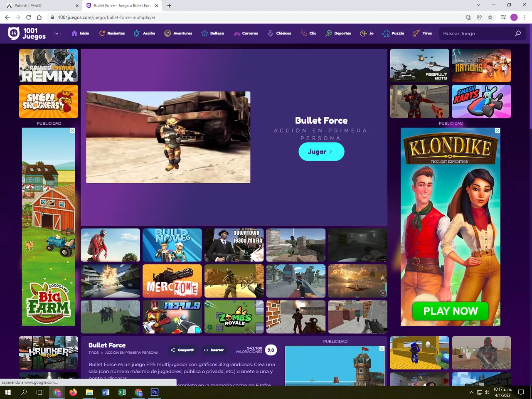This screenshot has height=399, width=532.
Task: Open the Assault Bots game thumbnail
Action: [419, 66]
